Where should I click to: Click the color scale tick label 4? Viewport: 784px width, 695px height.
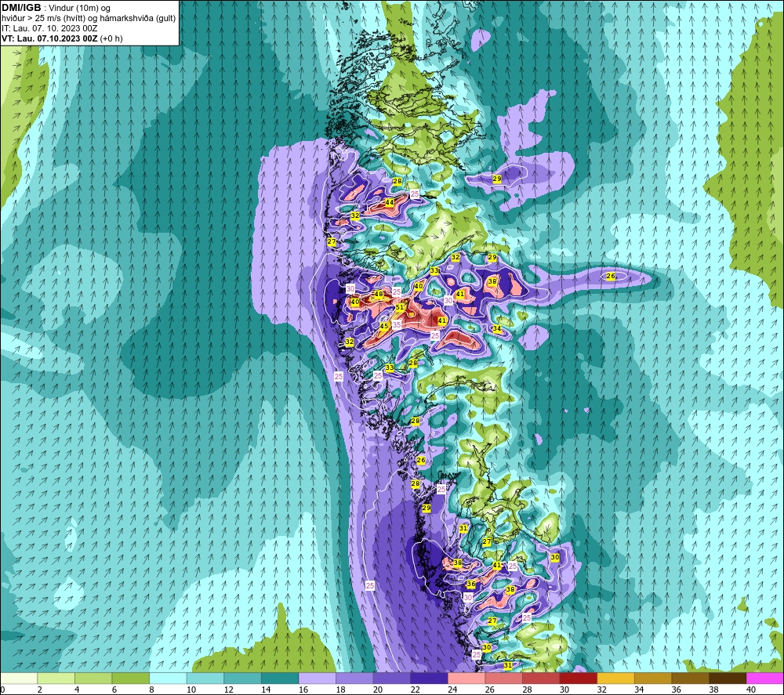point(77,690)
